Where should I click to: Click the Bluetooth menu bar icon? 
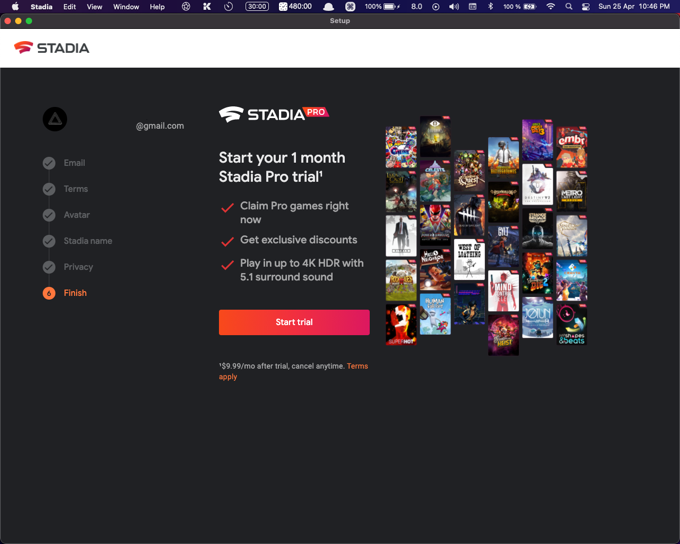(490, 7)
